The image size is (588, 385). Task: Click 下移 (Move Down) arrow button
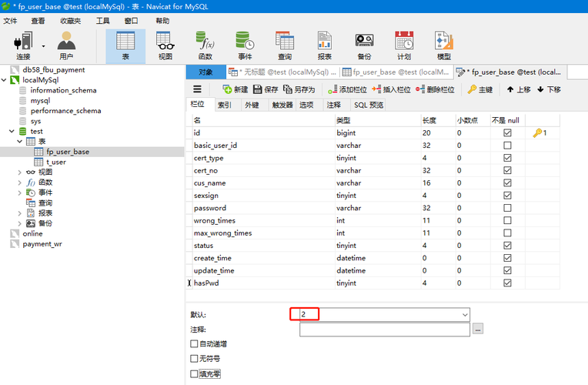click(x=549, y=89)
